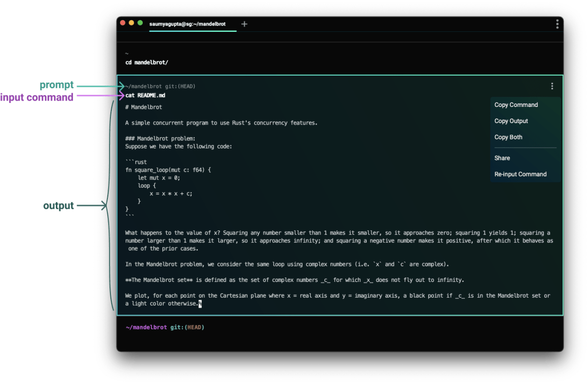
Task: Choose Copy Both from context menu
Action: (508, 137)
